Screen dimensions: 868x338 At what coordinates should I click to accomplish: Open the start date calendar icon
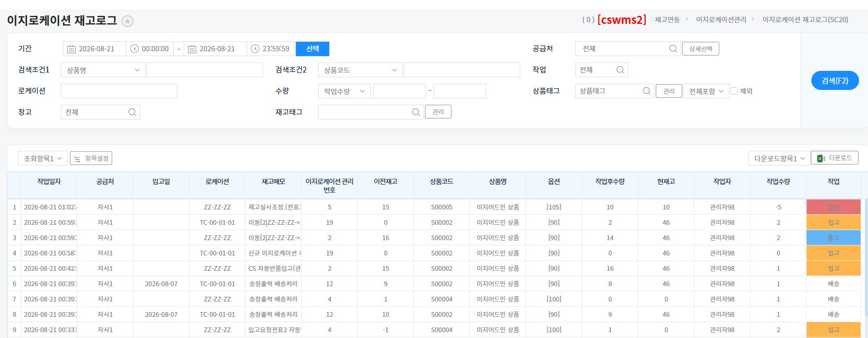(x=71, y=49)
